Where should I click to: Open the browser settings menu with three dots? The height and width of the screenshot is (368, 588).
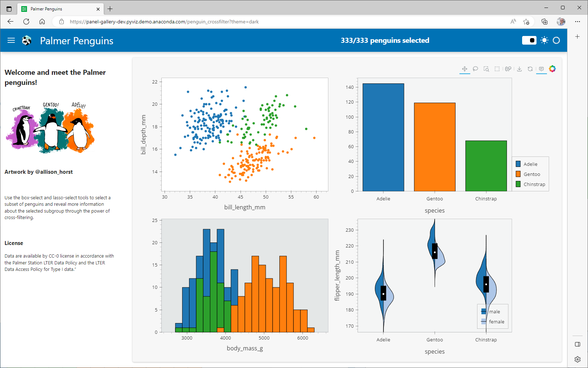point(578,22)
